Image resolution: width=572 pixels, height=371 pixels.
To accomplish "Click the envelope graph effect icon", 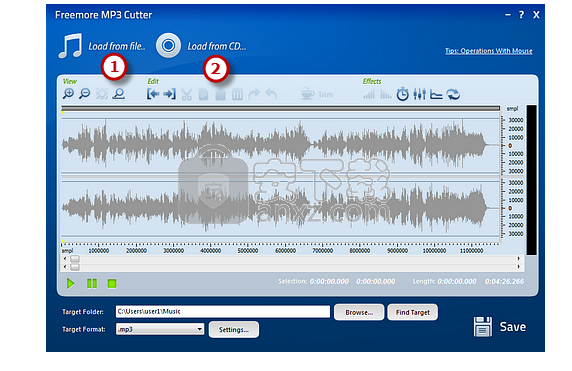I will tap(436, 94).
